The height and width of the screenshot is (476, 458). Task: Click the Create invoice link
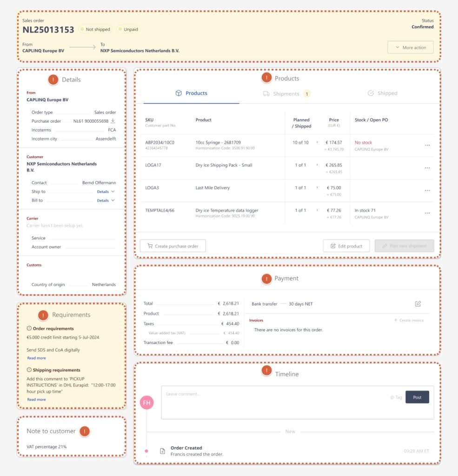click(x=409, y=320)
